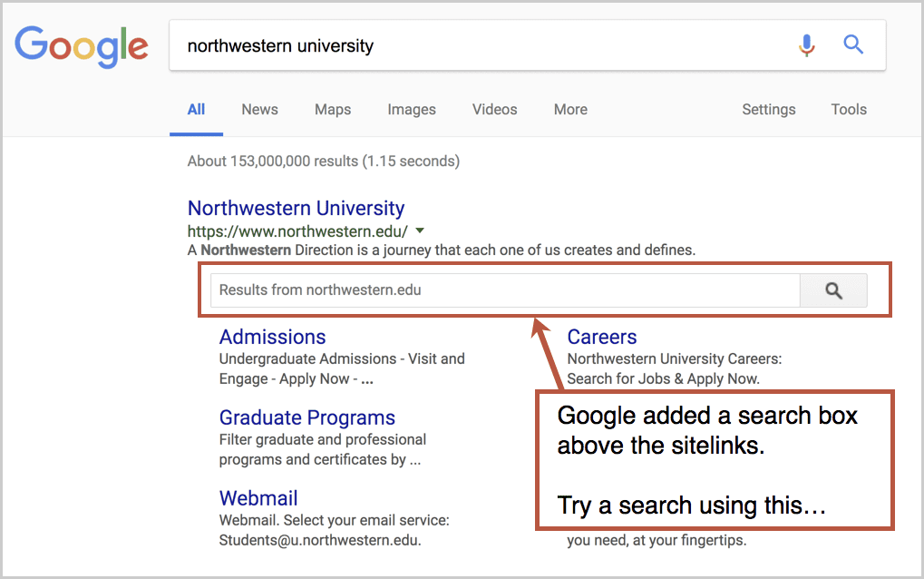Open the Careers sitelink
The image size is (924, 579).
click(x=602, y=337)
